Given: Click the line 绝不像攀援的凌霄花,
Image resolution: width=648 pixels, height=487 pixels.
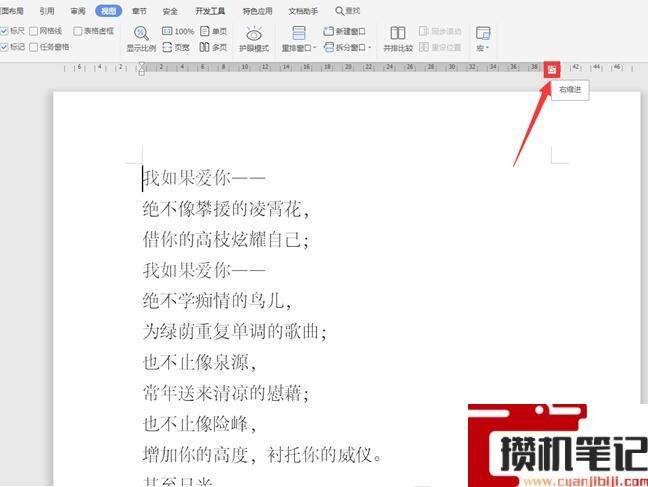Looking at the screenshot, I should click(226, 209).
